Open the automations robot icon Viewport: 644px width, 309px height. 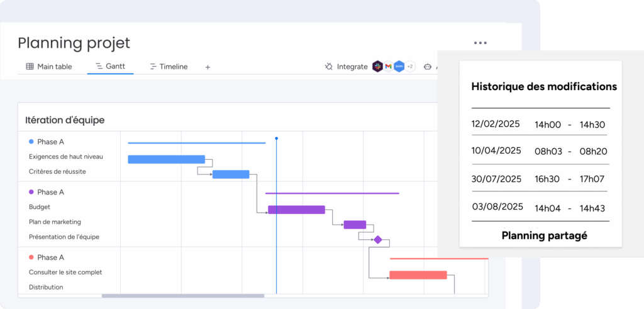(x=428, y=67)
